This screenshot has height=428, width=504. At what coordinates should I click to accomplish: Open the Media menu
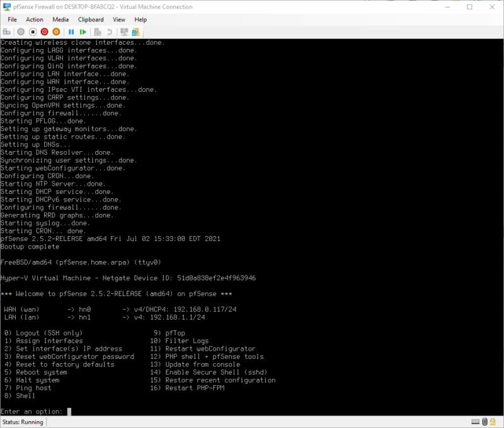(60, 20)
